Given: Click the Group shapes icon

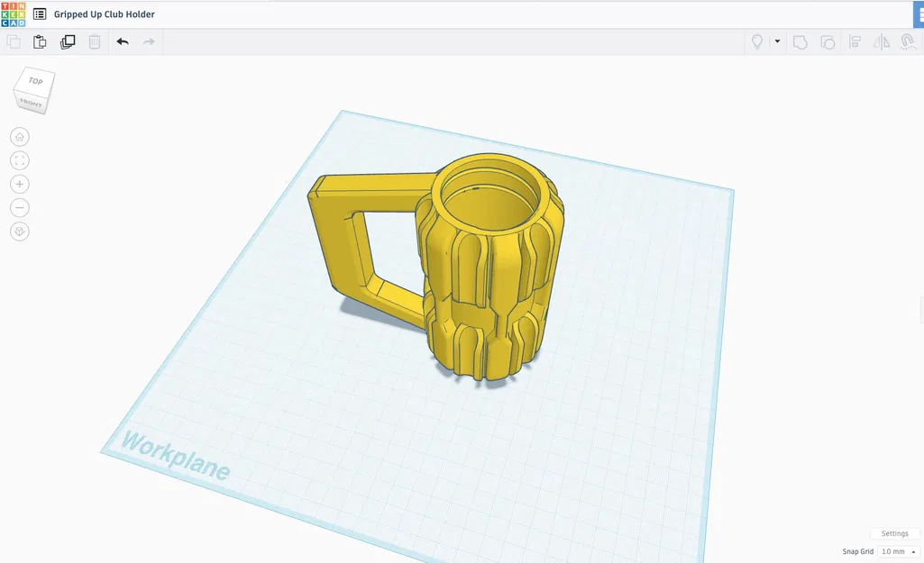Looking at the screenshot, I should click(x=800, y=42).
